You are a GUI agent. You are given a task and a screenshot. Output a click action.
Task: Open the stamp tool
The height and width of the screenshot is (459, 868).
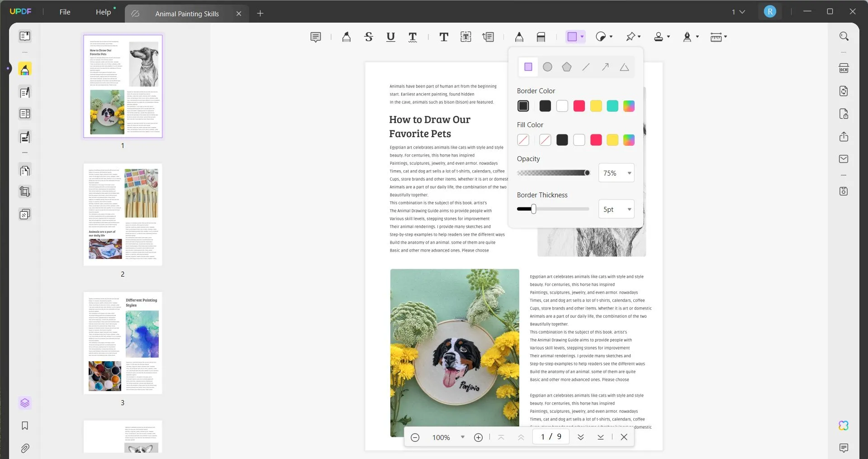659,37
